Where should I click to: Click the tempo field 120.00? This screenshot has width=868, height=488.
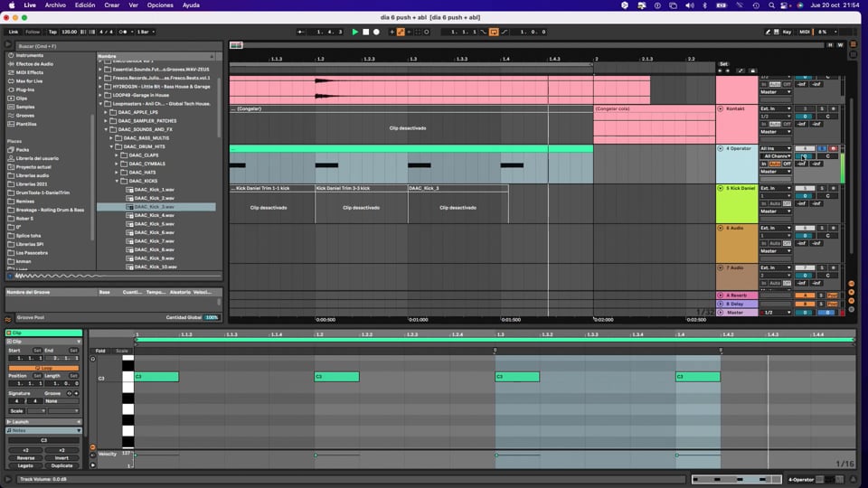(70, 33)
